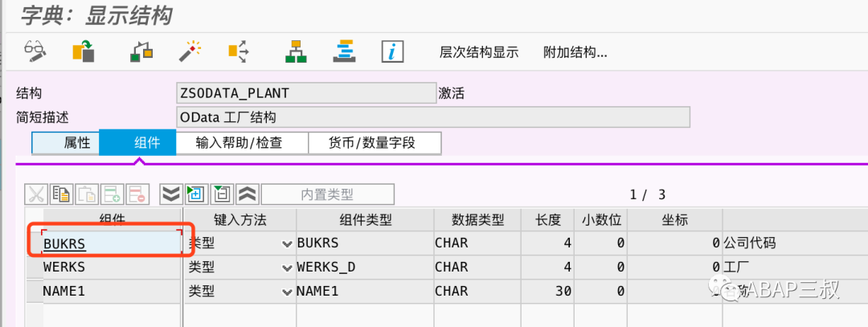Image resolution: width=868 pixels, height=327 pixels.
Task: Click the BUKRS component cell
Action: [x=112, y=243]
